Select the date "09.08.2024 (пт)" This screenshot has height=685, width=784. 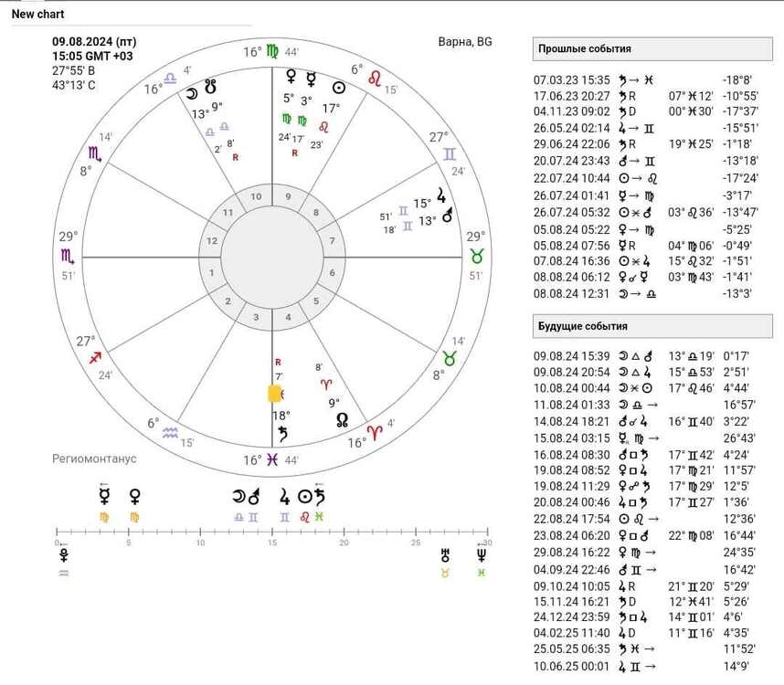94,41
